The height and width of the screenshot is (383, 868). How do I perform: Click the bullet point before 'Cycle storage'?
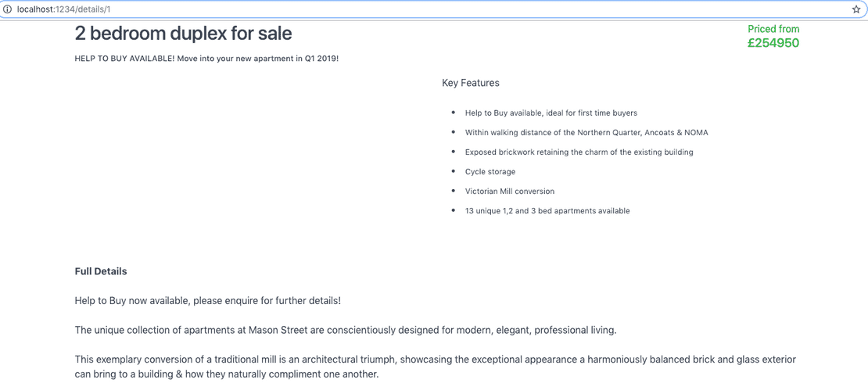point(454,171)
